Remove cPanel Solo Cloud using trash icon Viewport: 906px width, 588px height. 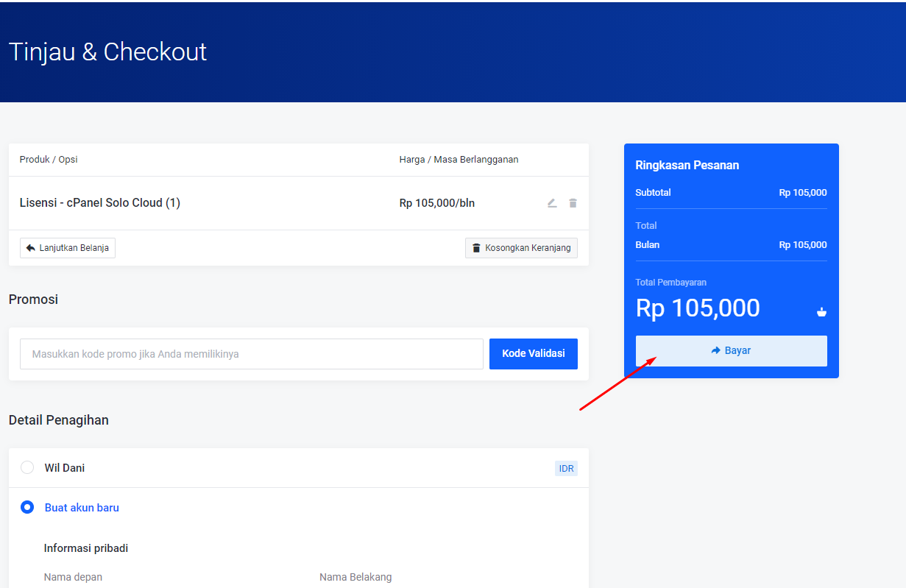tap(573, 203)
